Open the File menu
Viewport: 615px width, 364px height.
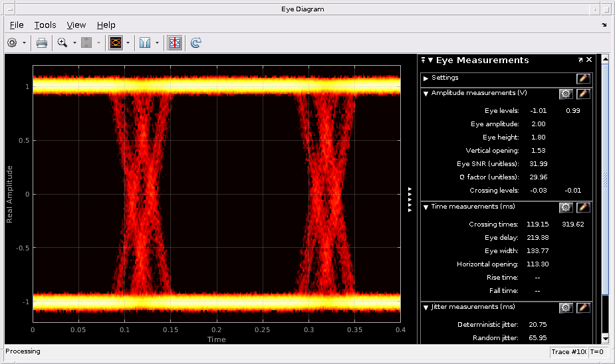[17, 25]
